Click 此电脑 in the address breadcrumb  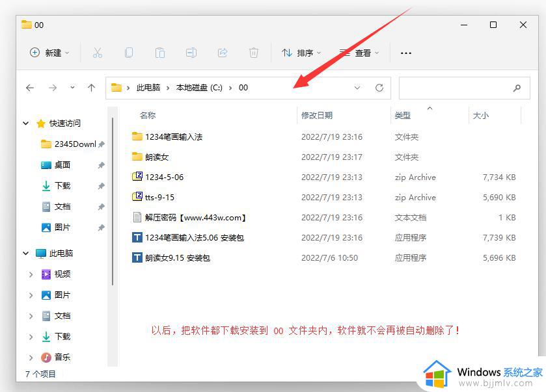(x=148, y=88)
